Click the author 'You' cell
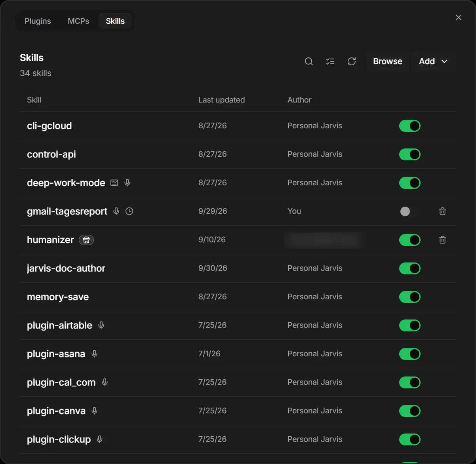Screen dimensions: 476x464 [294, 211]
